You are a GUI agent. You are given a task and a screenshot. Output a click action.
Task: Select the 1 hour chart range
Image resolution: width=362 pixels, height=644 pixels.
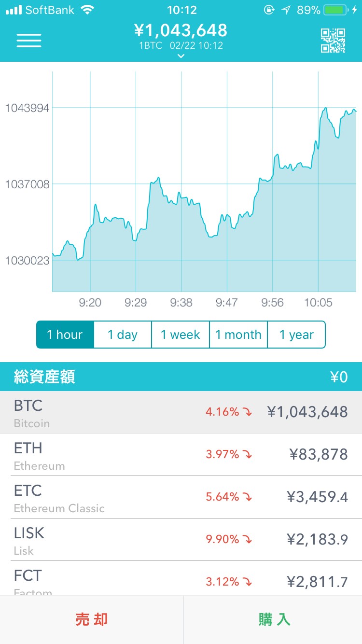tap(65, 335)
